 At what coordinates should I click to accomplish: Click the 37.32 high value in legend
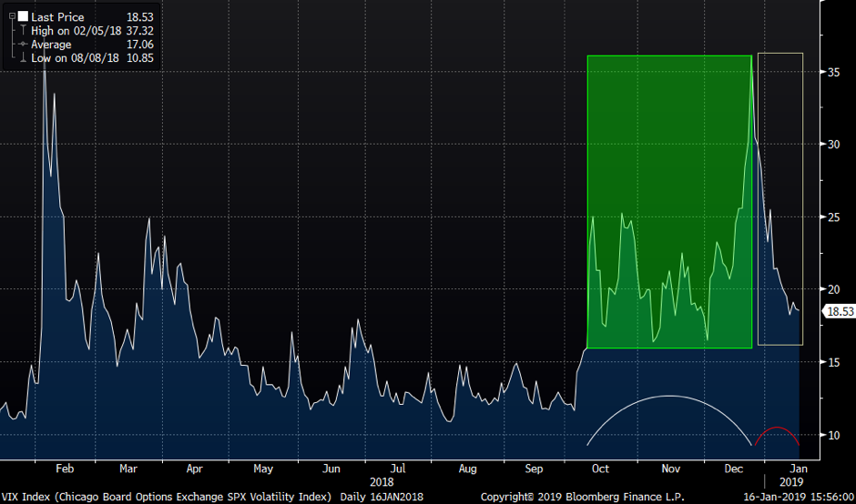pyautogui.click(x=139, y=31)
